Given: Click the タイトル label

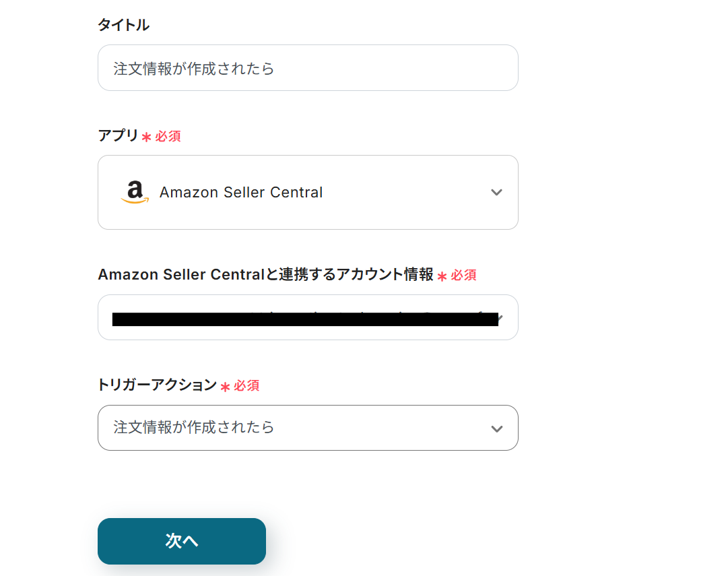Looking at the screenshot, I should [124, 25].
